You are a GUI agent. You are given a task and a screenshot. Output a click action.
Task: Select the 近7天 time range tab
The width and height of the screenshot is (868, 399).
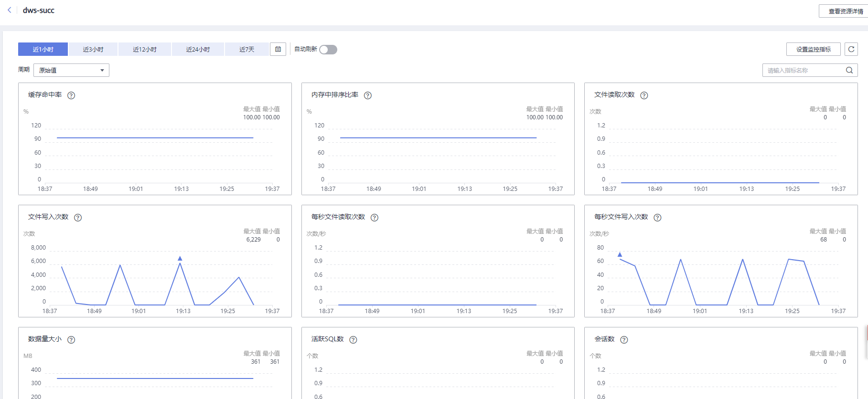246,49
